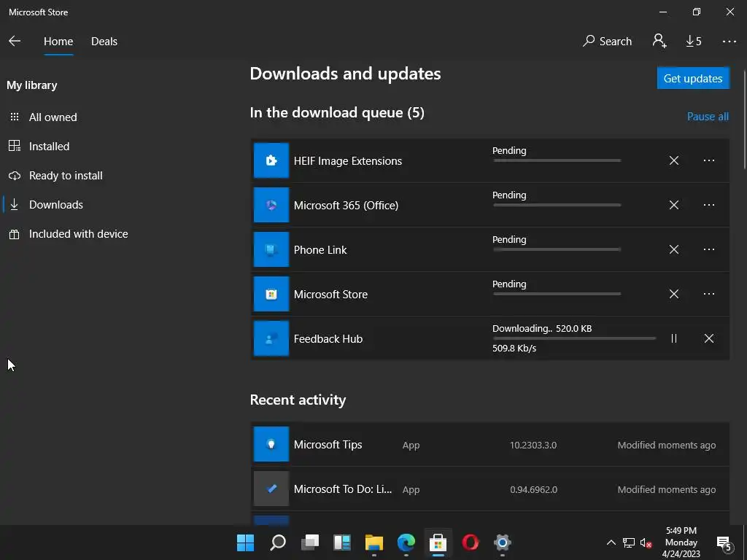Cancel the Feedback Hub download
Viewport: 747px width, 560px height.
[x=709, y=338]
